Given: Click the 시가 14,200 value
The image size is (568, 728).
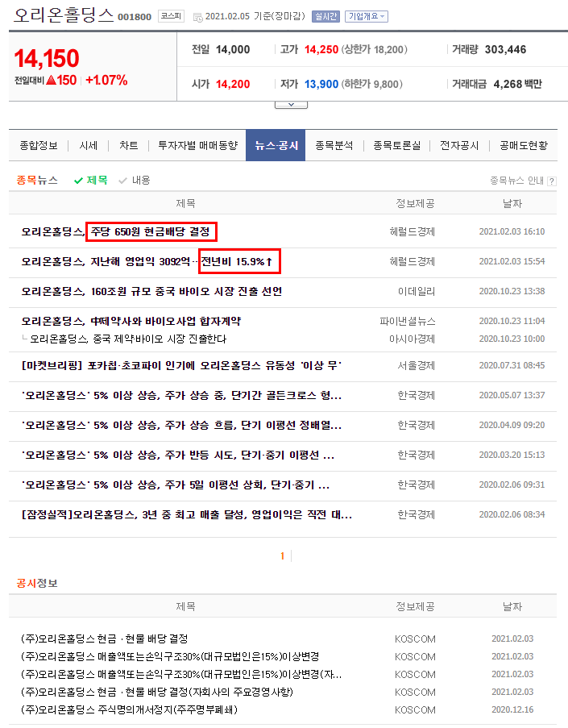Looking at the screenshot, I should (233, 84).
